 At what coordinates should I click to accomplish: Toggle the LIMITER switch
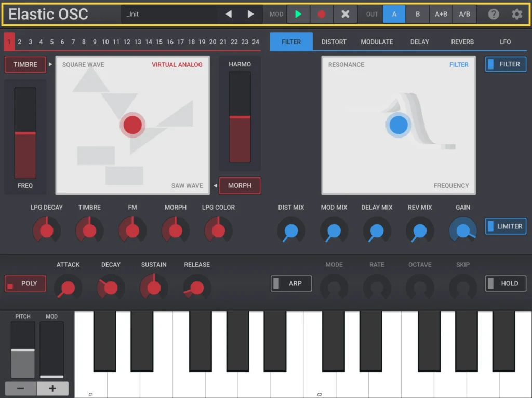[506, 226]
